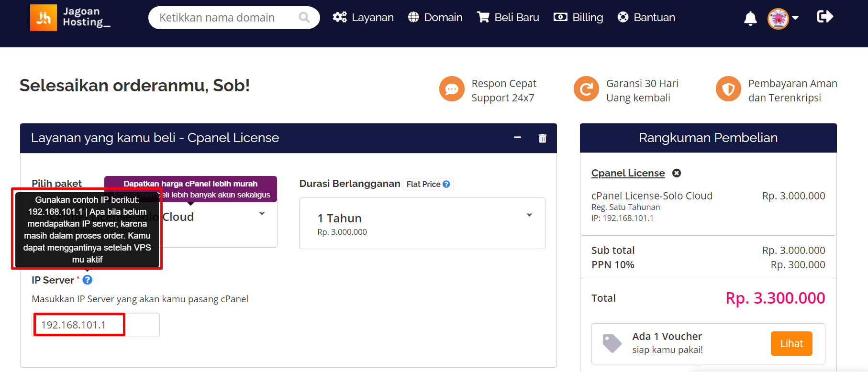Open the Domain menu
Image resolution: width=868 pixels, height=372 pixels.
point(435,18)
